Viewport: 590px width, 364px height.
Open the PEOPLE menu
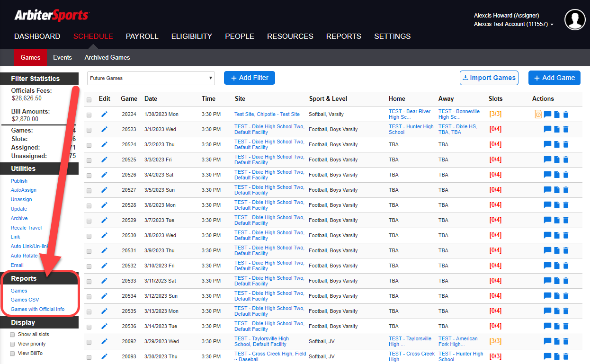[240, 36]
